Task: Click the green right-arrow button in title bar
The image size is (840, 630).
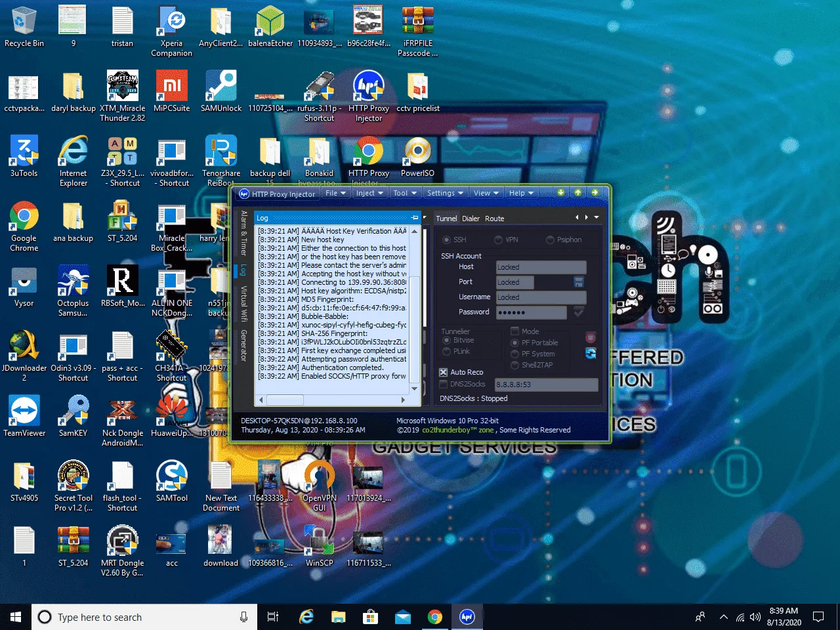Action: coord(595,193)
